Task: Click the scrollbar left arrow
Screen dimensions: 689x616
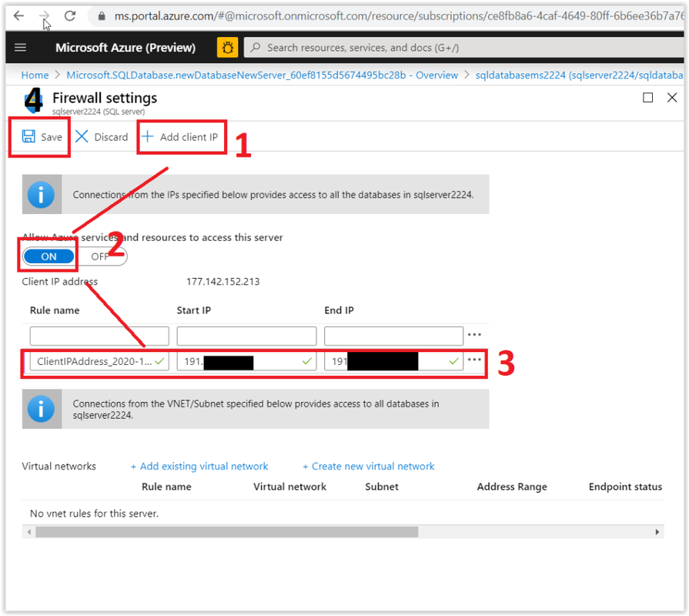Action: point(29,532)
